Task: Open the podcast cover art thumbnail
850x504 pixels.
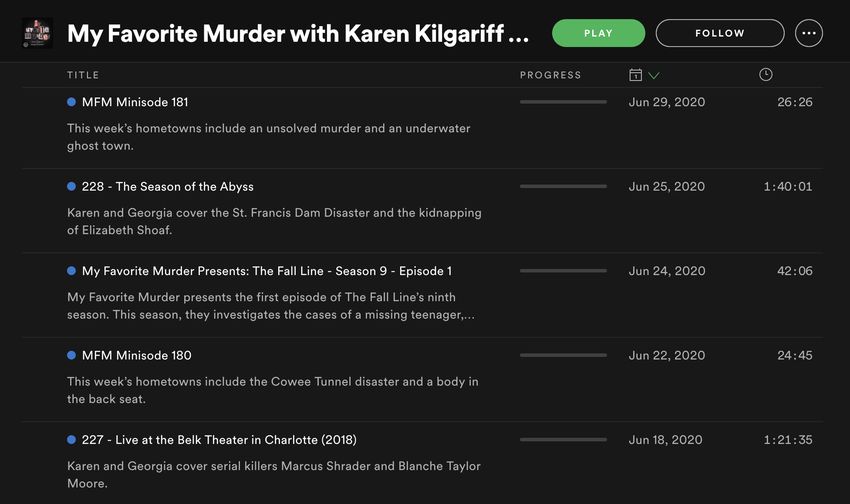Action: (37, 33)
